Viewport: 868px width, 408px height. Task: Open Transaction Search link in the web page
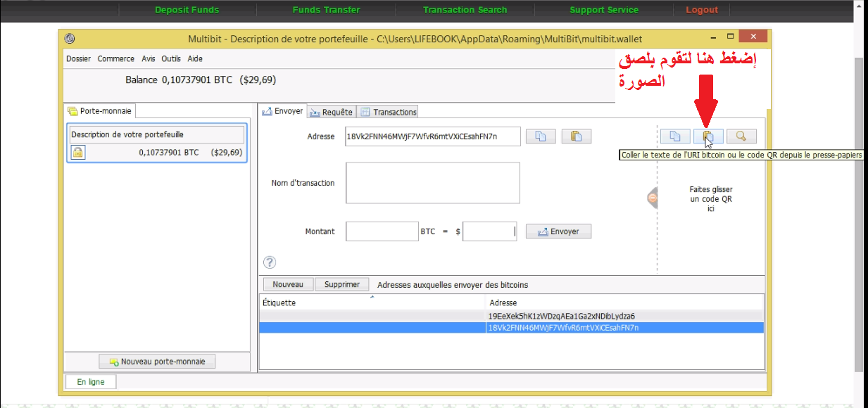(x=465, y=10)
